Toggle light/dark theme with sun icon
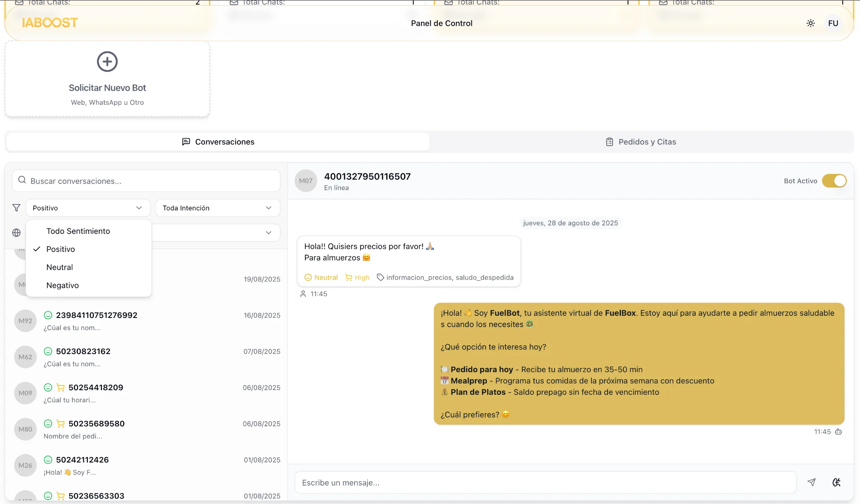The height and width of the screenshot is (504, 860). point(810,23)
